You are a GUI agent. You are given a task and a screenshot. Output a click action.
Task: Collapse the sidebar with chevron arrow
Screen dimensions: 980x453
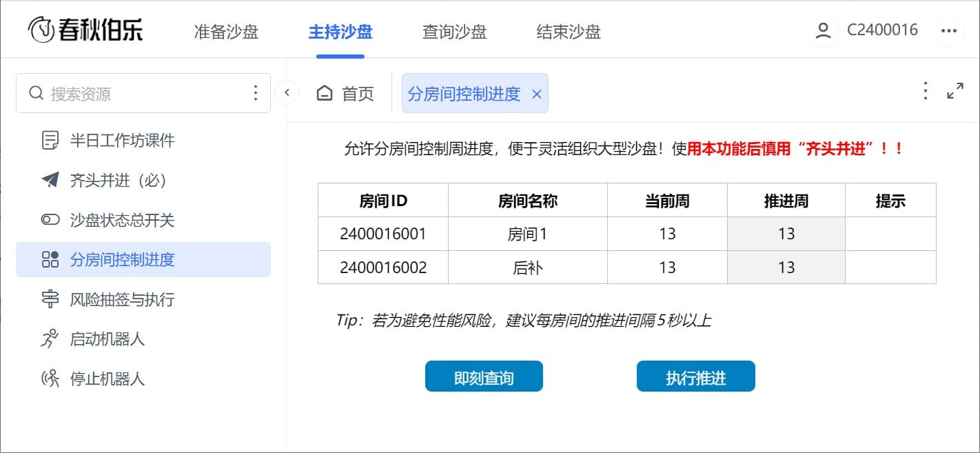[x=287, y=92]
